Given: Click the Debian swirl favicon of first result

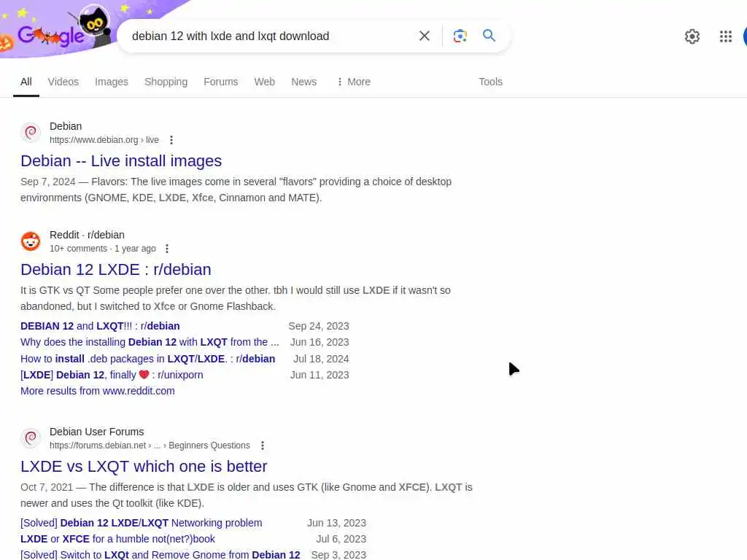Looking at the screenshot, I should pos(31,133).
